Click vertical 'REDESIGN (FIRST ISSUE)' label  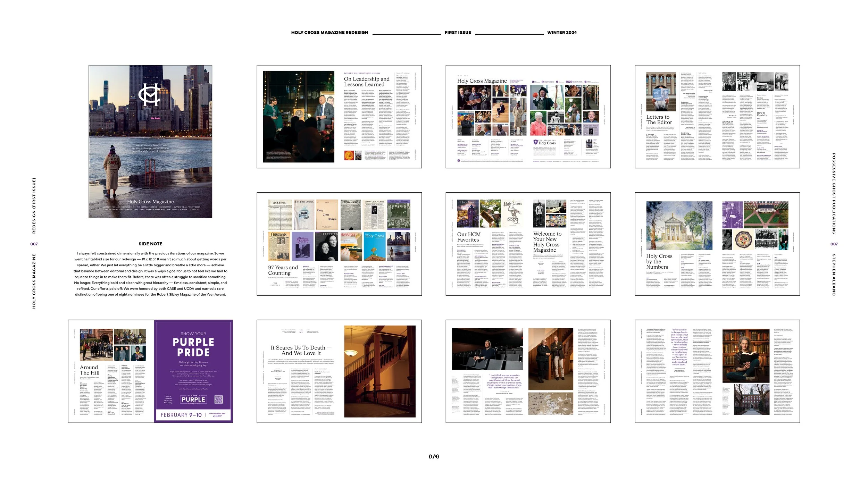pyautogui.click(x=34, y=206)
